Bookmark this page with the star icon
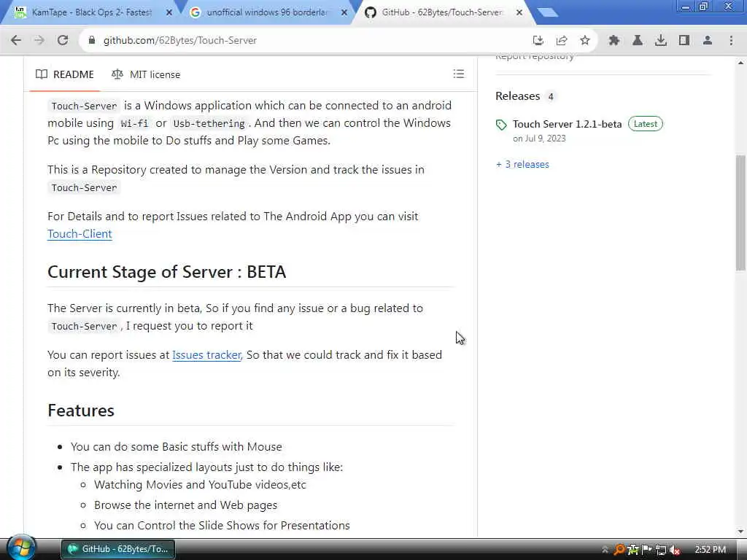This screenshot has width=747, height=560. click(585, 41)
